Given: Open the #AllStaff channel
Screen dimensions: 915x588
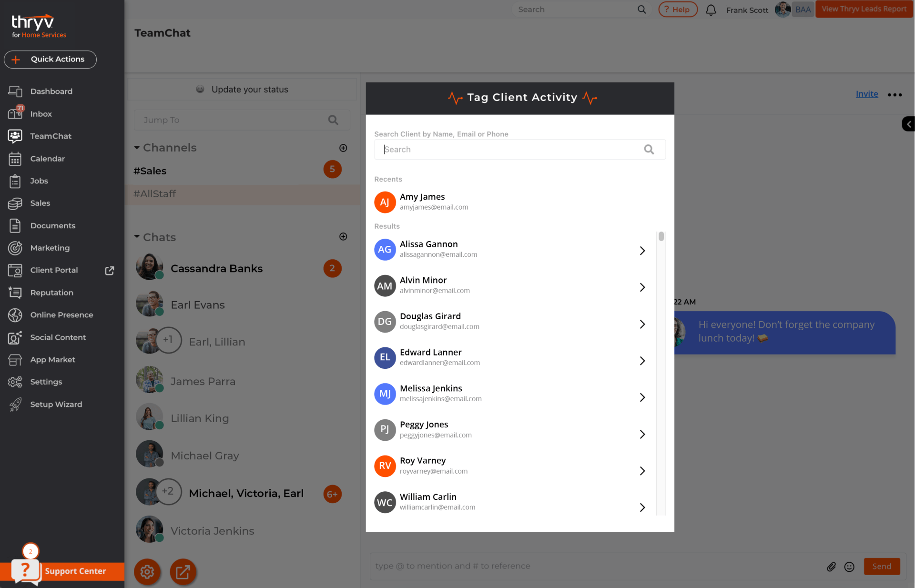Looking at the screenshot, I should (x=242, y=194).
